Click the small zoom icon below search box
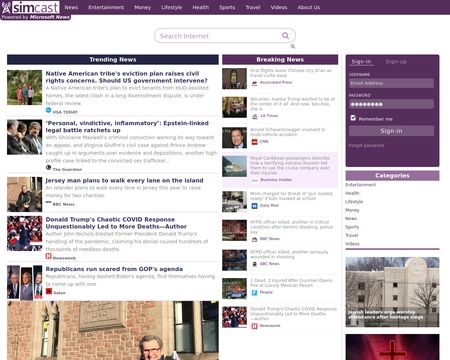Screen dimensions: 450x360 click(x=293, y=46)
